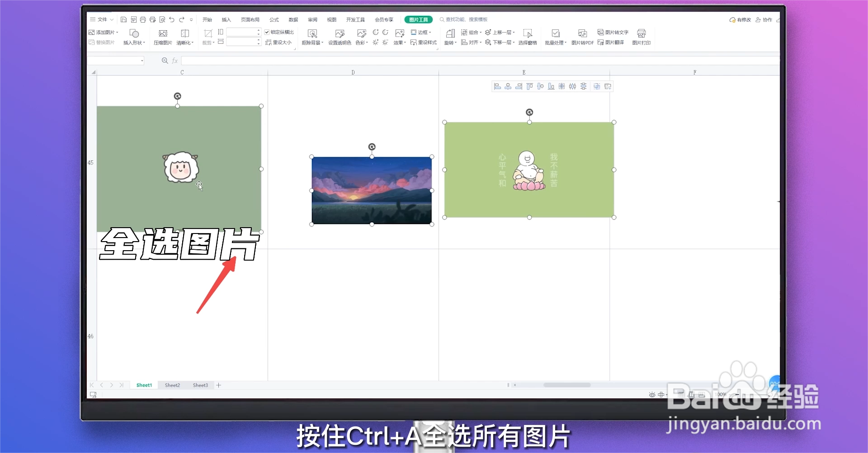This screenshot has width=868, height=453.
Task: Decrease picture brightness icon
Action: [385, 42]
